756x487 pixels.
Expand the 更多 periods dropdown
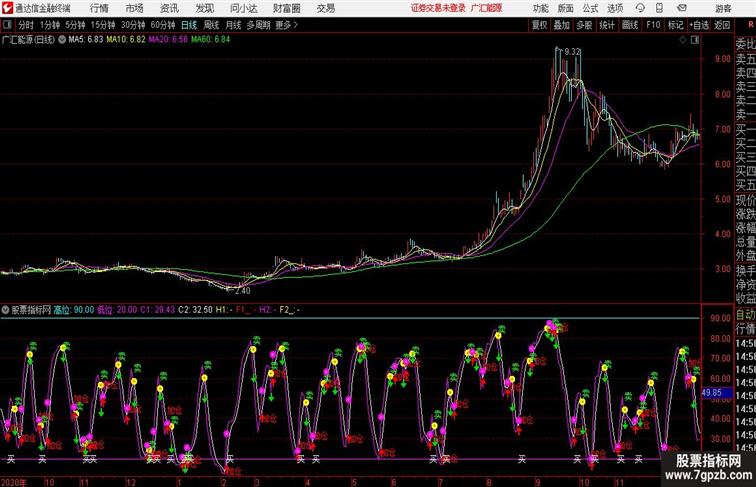pyautogui.click(x=286, y=25)
